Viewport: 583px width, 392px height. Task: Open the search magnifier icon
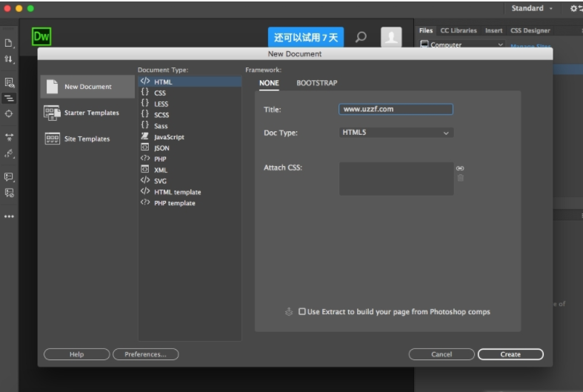[361, 37]
